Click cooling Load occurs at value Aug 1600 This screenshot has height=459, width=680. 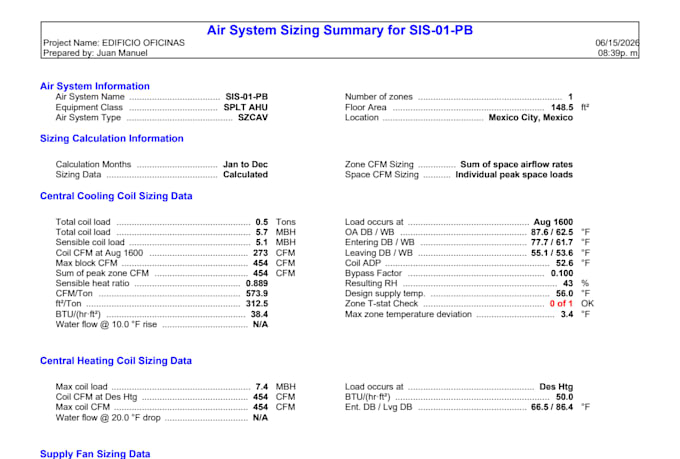point(553,222)
